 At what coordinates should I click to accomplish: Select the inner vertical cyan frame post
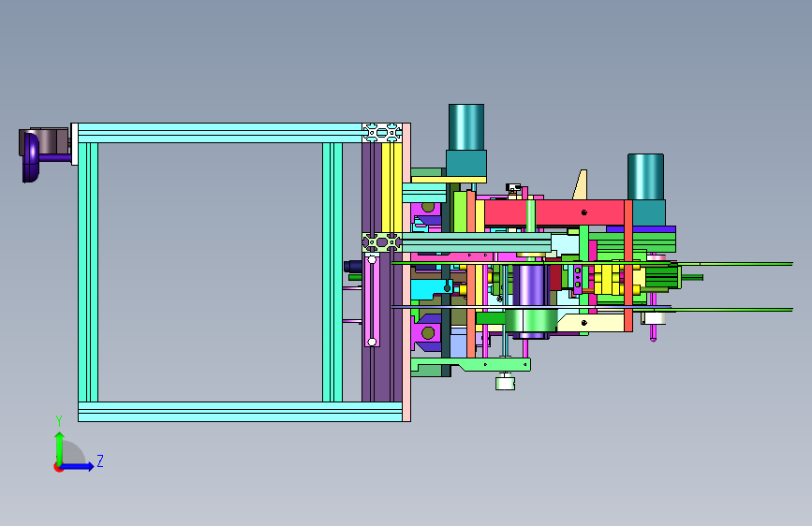pyautogui.click(x=332, y=272)
